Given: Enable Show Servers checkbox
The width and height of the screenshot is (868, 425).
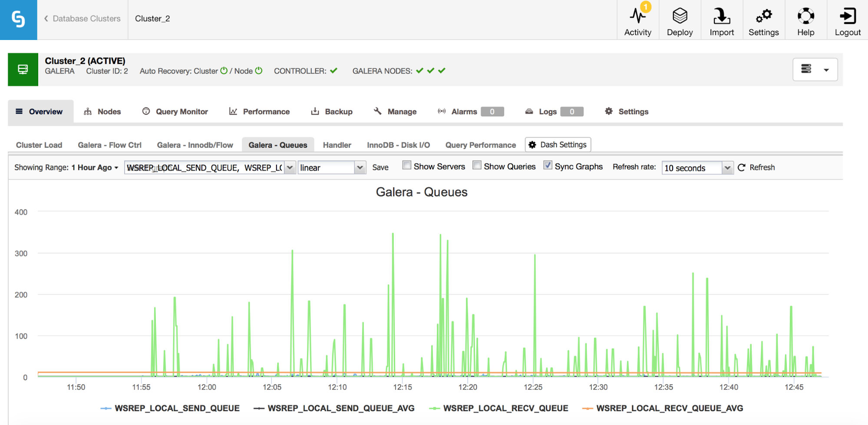Looking at the screenshot, I should coord(407,165).
